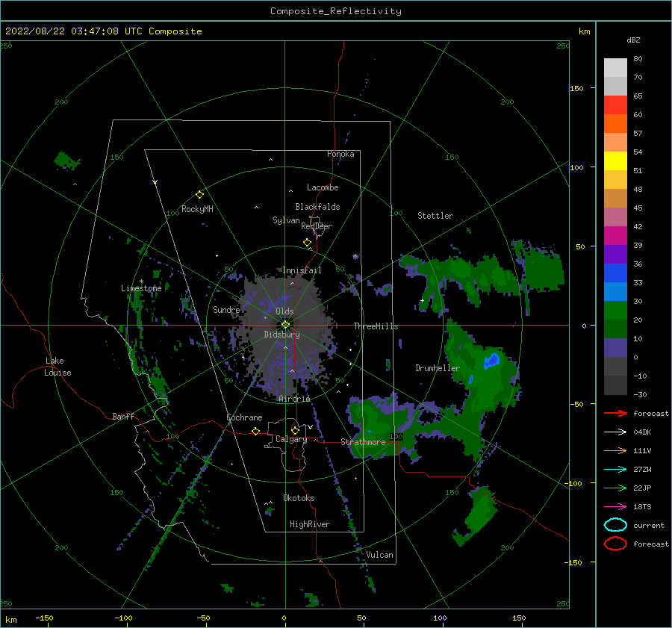The height and width of the screenshot is (628, 672).
Task: Click the Limestone label
Action: point(141,288)
